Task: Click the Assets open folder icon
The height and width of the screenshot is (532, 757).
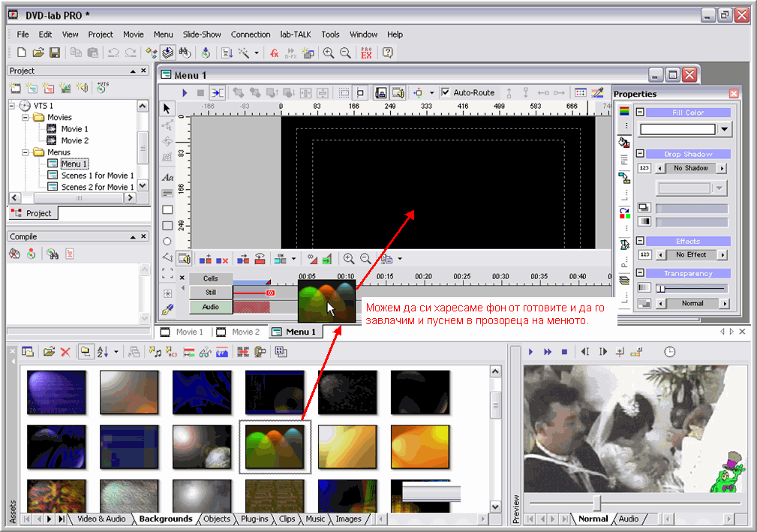Action: tap(48, 352)
